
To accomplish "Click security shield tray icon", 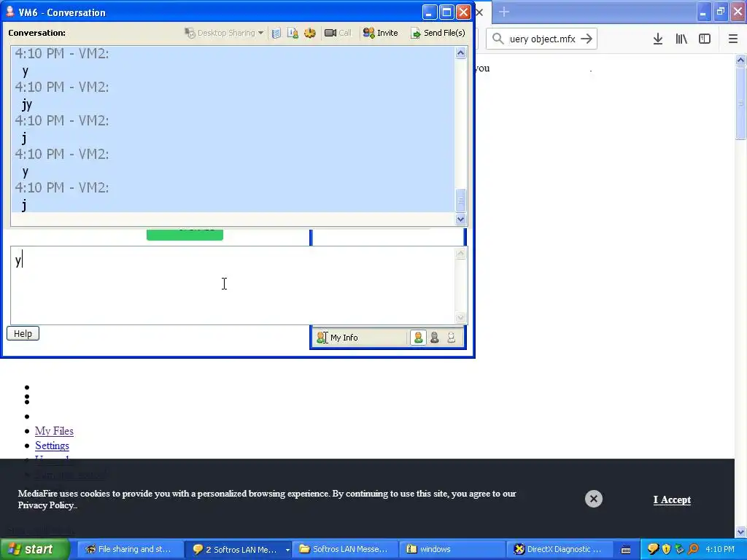I will (667, 549).
